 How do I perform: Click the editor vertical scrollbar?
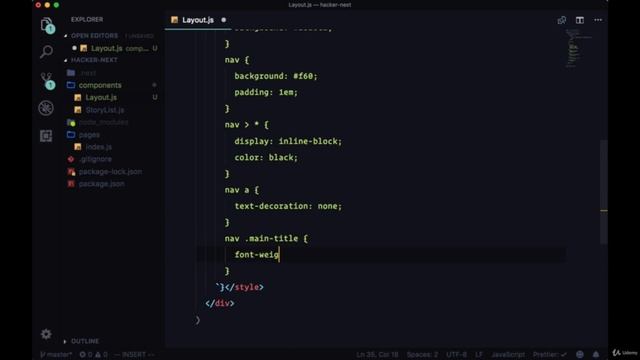coord(604,192)
